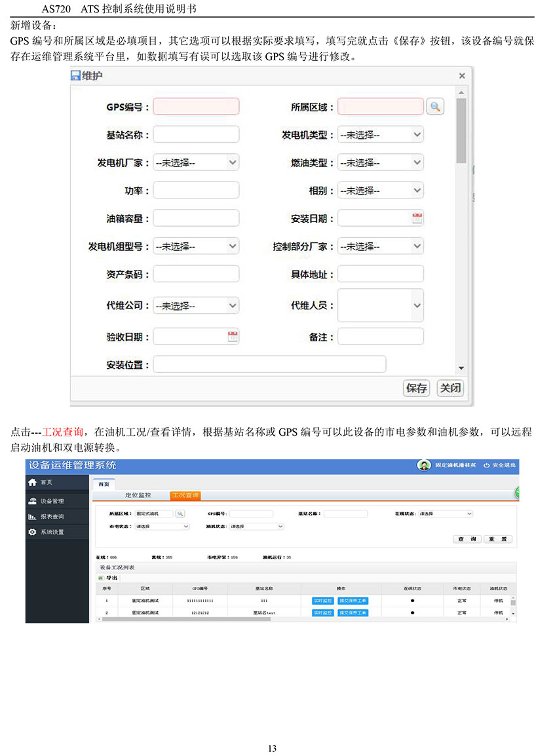Click the 查询 button
This screenshot has height=756, width=536.
466,539
